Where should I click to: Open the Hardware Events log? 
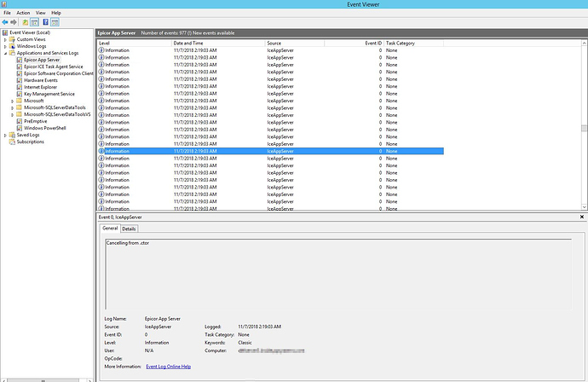click(41, 80)
